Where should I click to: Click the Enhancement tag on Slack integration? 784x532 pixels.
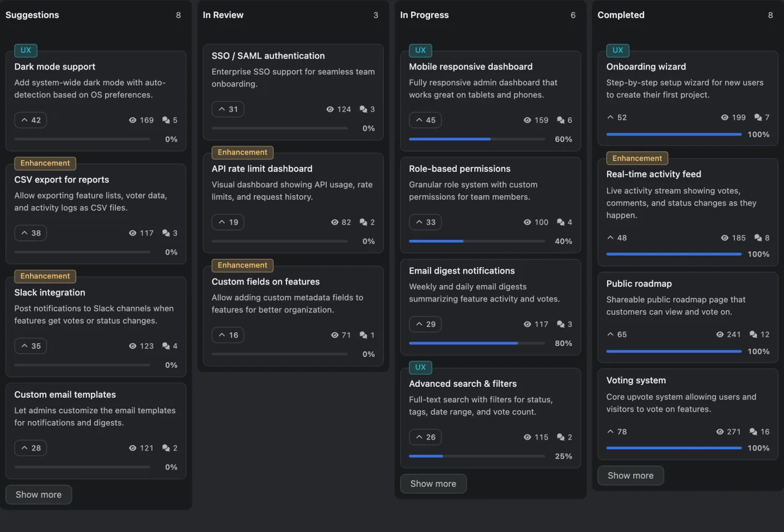[45, 276]
